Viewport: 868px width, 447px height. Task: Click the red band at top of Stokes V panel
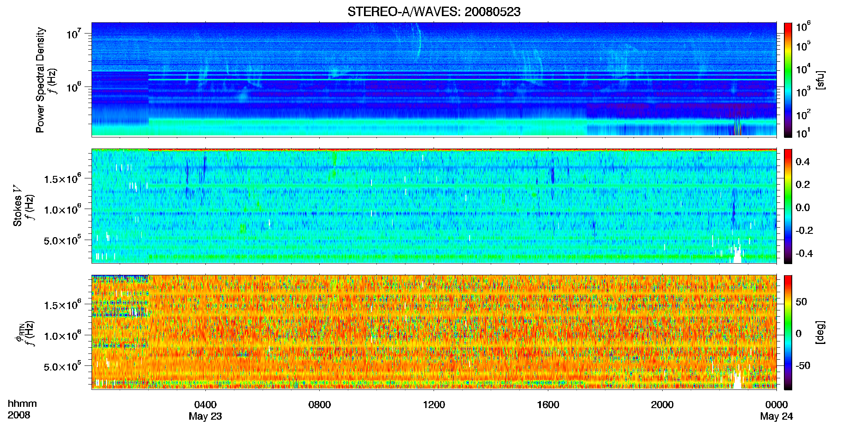462,150
